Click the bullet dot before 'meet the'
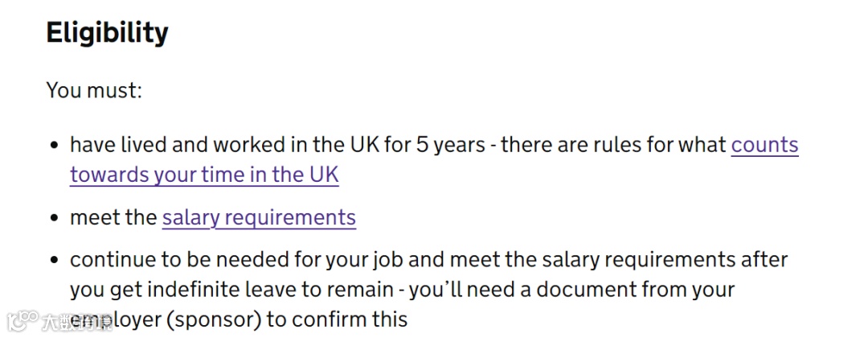Viewport: 868px width, 338px height. pos(55,218)
